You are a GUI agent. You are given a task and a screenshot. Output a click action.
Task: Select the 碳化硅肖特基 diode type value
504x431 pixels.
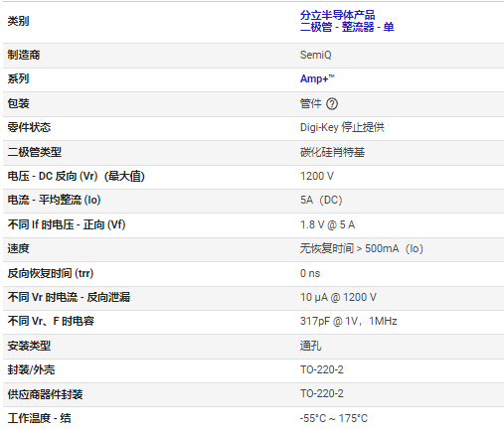pos(332,152)
